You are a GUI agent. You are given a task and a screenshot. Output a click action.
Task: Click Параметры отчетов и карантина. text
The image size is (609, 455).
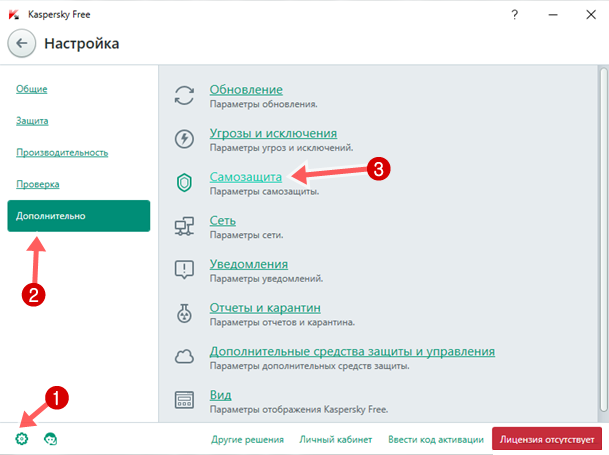282,322
